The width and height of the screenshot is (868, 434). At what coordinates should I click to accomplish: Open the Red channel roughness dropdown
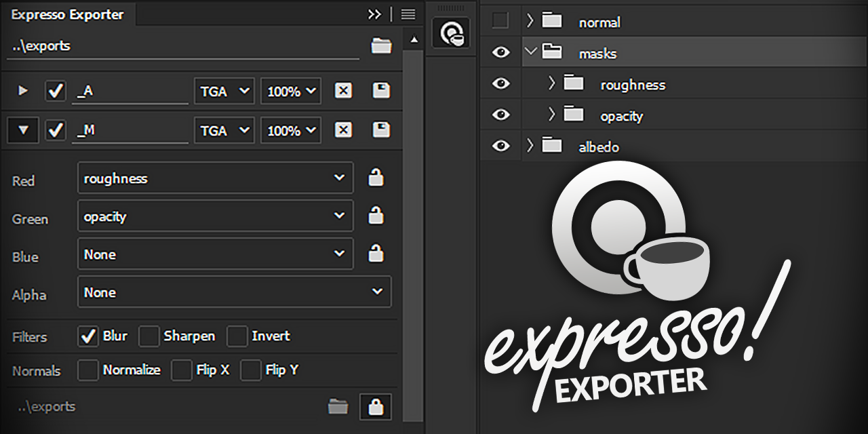(x=215, y=178)
